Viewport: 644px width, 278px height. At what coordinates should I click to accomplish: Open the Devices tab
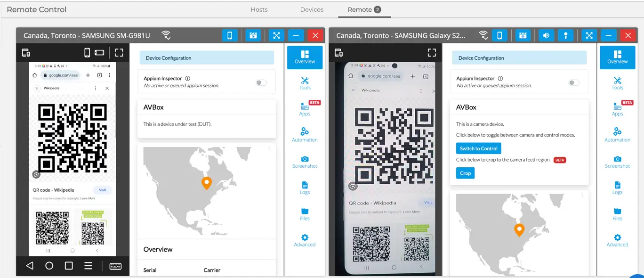click(312, 9)
